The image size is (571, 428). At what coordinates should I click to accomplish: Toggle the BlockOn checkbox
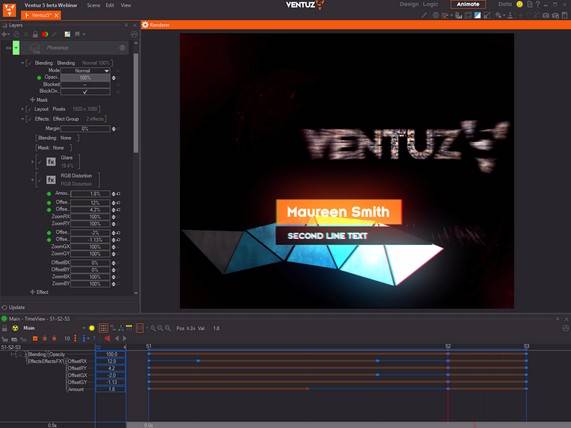point(85,91)
